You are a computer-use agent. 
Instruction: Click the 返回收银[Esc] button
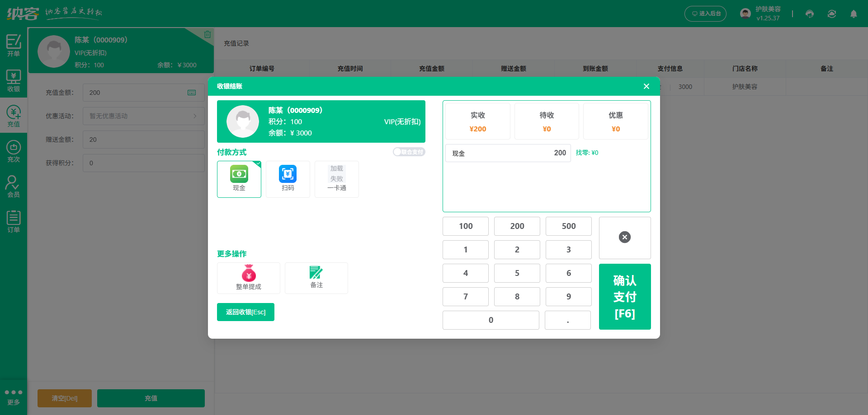point(245,312)
